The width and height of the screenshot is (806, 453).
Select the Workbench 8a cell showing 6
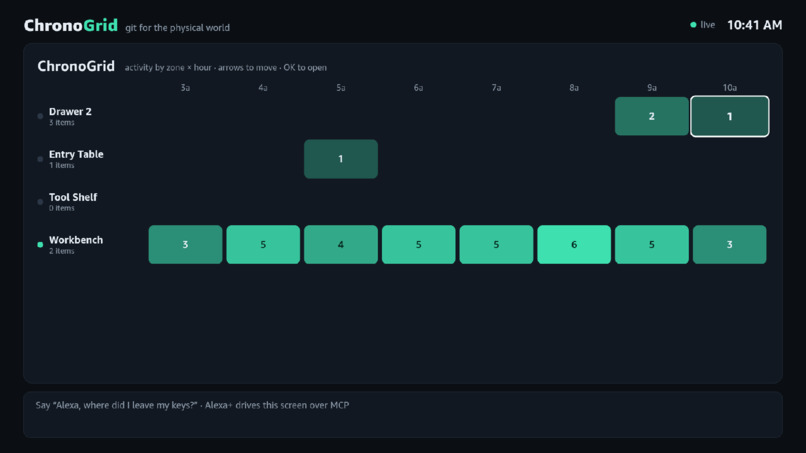574,245
